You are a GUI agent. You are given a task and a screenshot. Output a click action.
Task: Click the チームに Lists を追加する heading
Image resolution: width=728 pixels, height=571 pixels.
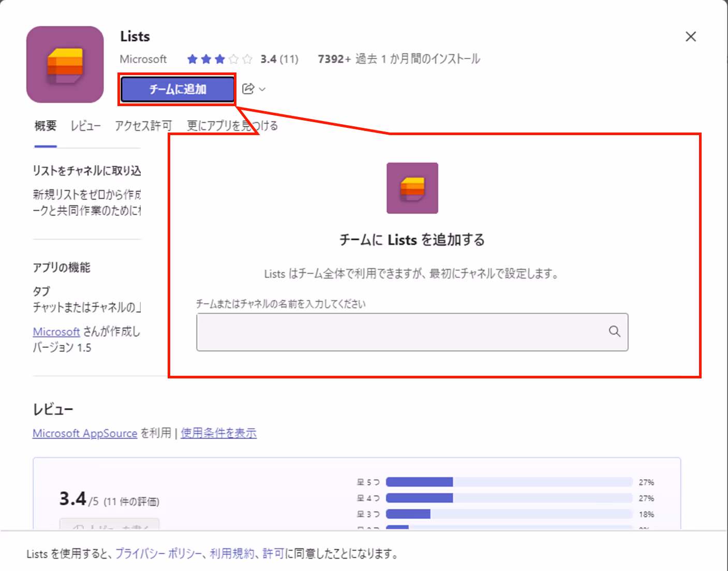412,240
